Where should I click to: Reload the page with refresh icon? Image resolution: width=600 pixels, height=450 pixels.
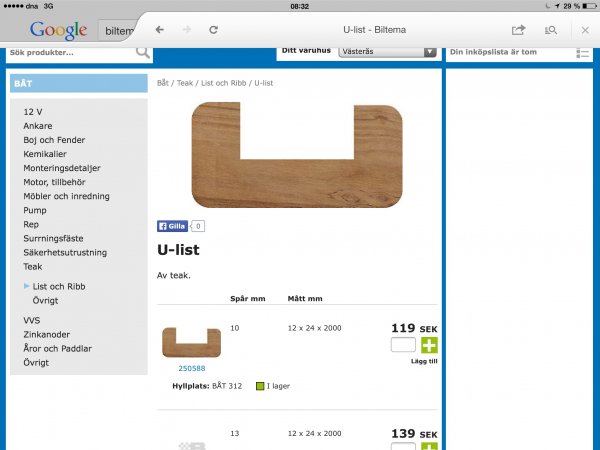tap(214, 30)
